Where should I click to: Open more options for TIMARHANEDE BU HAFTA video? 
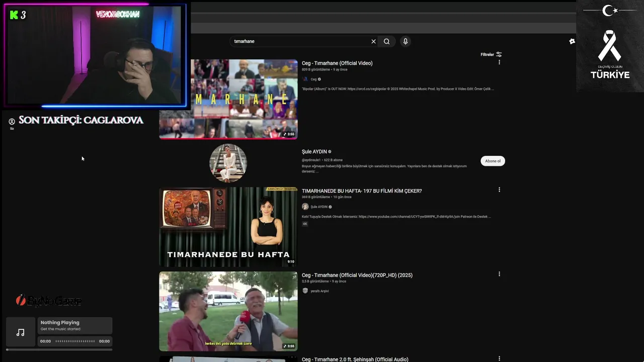point(499,190)
